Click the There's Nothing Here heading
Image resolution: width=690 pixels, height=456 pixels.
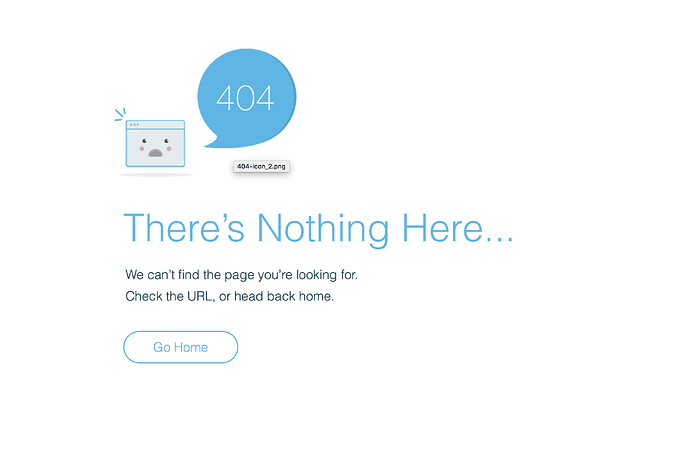[x=319, y=228]
